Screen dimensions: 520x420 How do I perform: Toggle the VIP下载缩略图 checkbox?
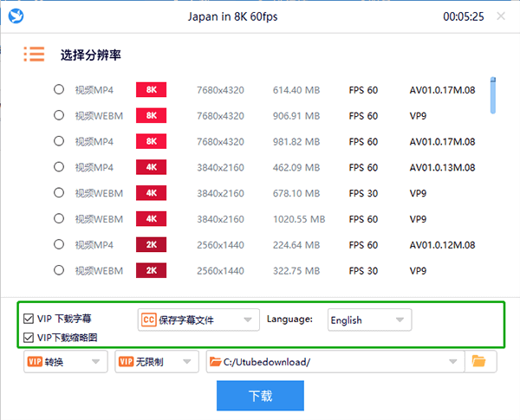[29, 337]
